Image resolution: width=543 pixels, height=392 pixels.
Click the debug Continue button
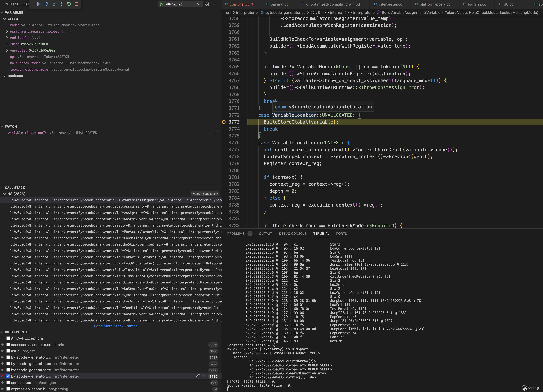pos(39,4)
